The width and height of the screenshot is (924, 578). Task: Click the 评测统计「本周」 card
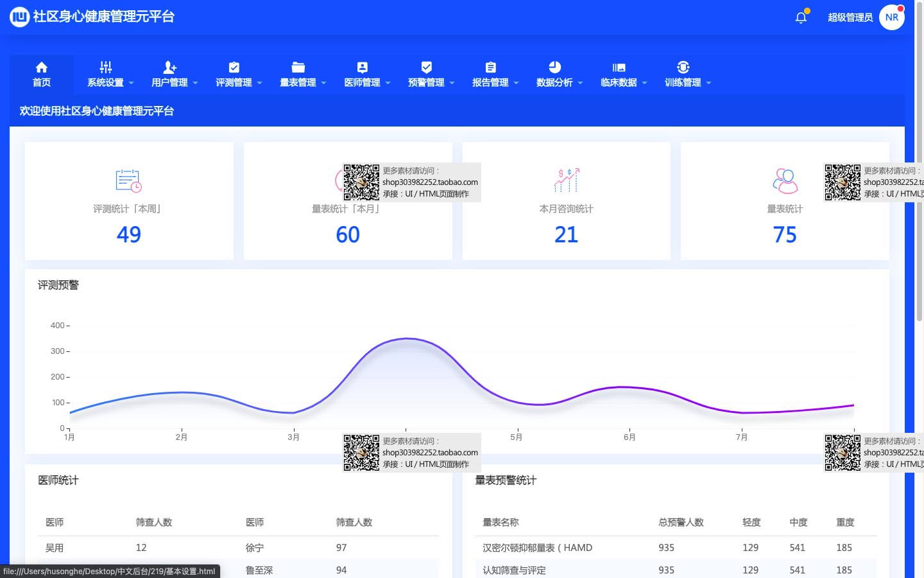coord(129,201)
